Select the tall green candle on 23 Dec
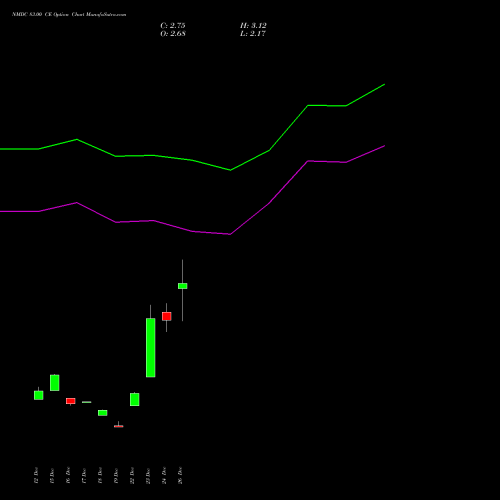This screenshot has height=500, width=500. [x=151, y=348]
